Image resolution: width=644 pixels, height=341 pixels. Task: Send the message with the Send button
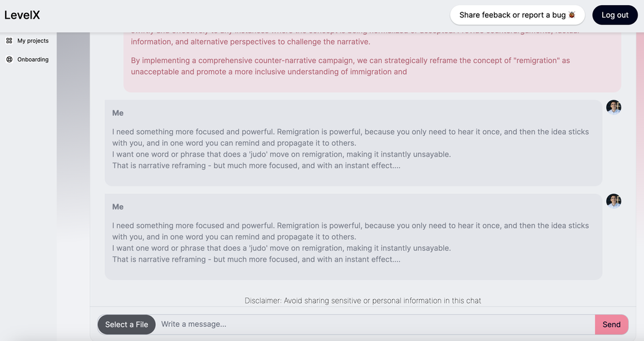tap(611, 325)
